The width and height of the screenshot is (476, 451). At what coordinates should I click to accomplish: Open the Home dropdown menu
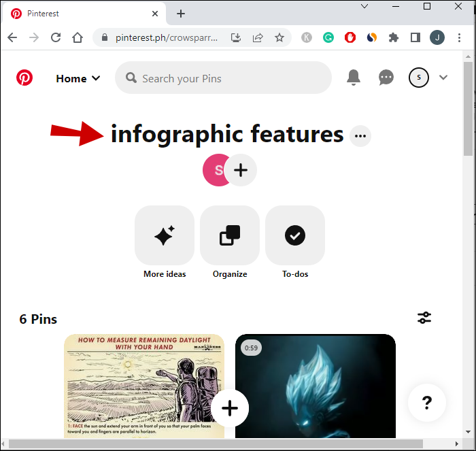click(78, 79)
